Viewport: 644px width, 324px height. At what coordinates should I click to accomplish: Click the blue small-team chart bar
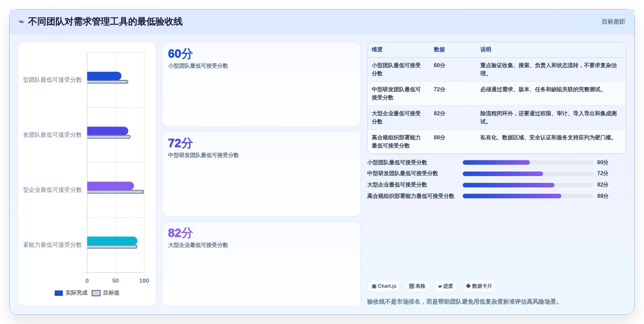[104, 76]
